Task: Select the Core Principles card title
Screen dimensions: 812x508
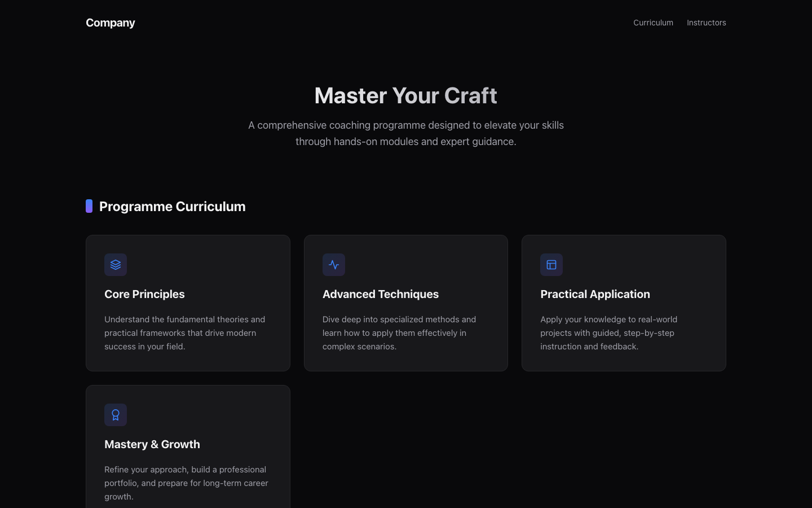Action: pyautogui.click(x=144, y=294)
